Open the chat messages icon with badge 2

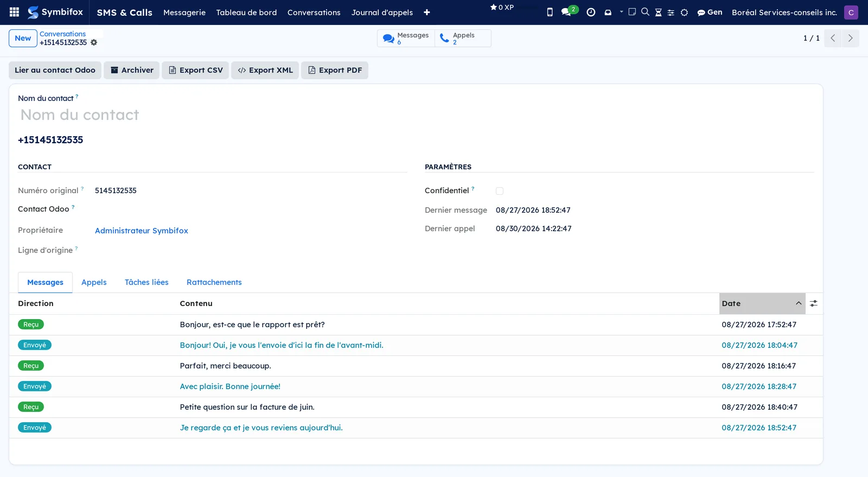[x=569, y=11]
